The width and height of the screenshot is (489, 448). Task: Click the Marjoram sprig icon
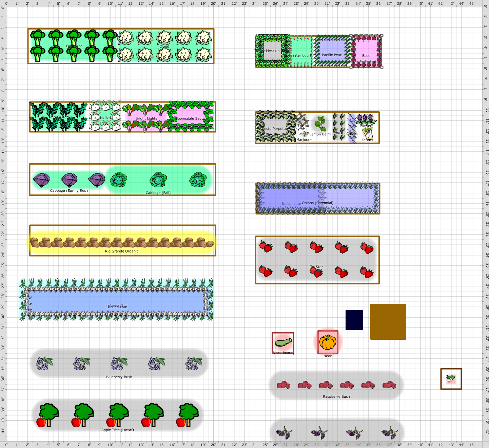pyautogui.click(x=305, y=133)
